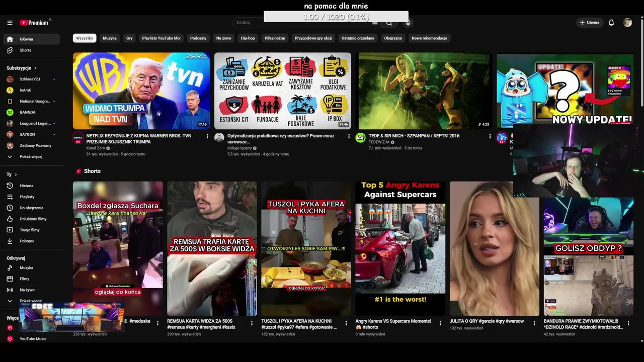
Task: Open SzklanaY2J subscription channel
Action: click(32, 79)
